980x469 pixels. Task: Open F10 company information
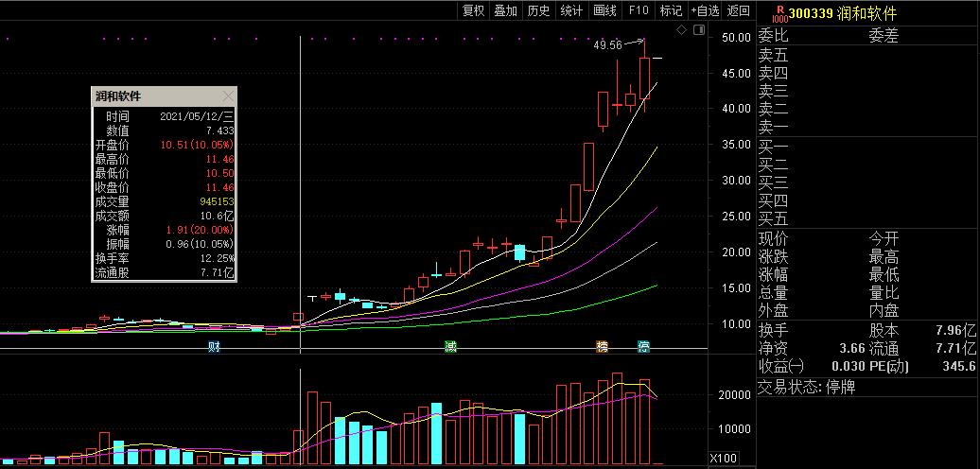[639, 10]
